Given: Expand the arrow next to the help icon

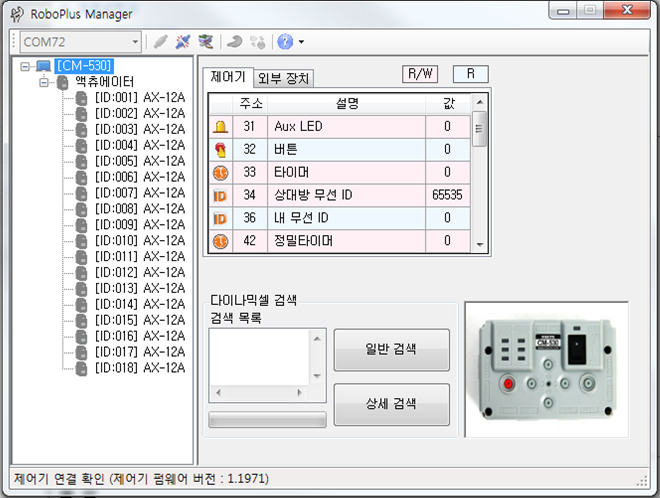Looking at the screenshot, I should (301, 42).
